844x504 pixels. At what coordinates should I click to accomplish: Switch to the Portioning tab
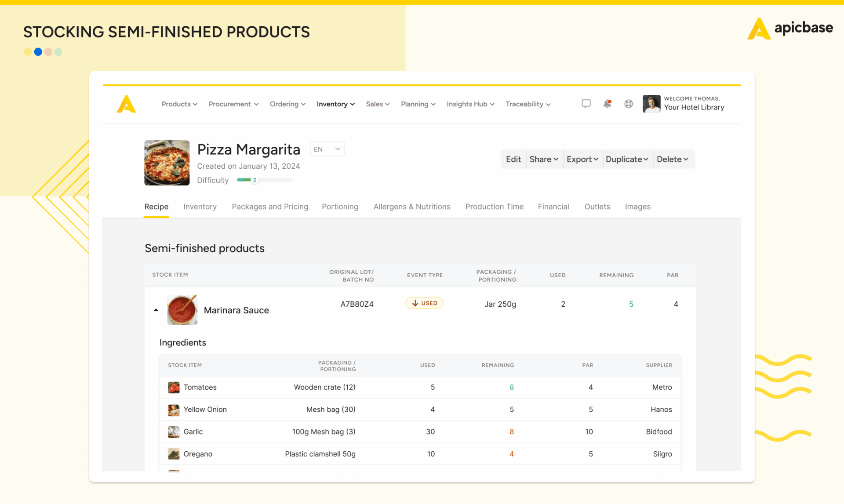pos(340,207)
